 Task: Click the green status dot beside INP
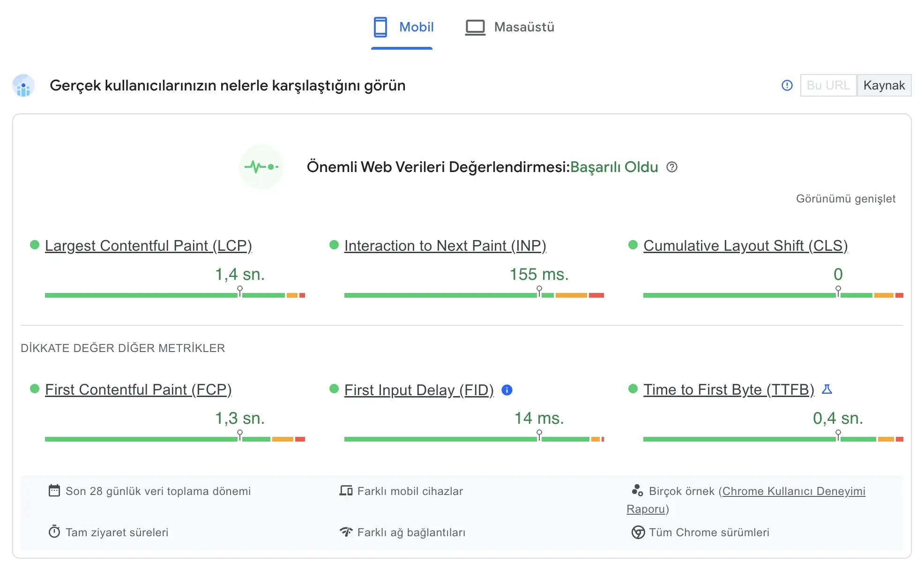click(x=334, y=245)
